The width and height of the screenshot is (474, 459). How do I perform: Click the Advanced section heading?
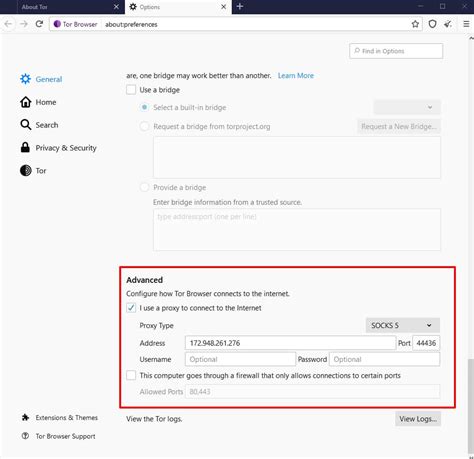pyautogui.click(x=144, y=280)
